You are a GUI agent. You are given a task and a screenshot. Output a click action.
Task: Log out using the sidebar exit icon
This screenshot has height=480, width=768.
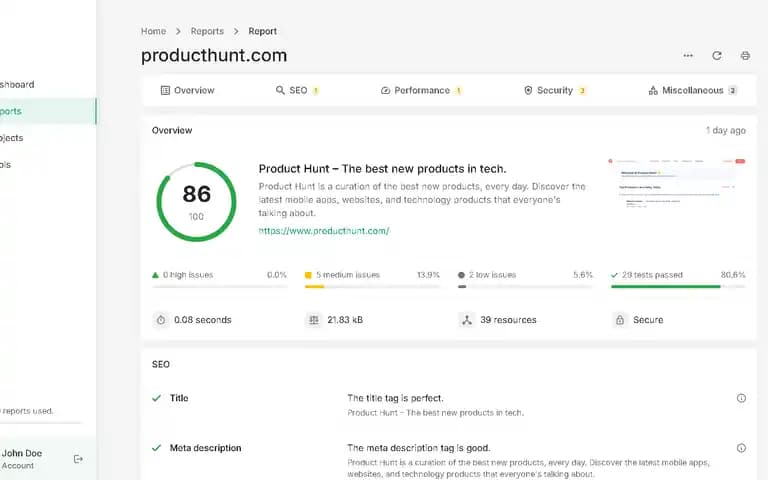click(78, 459)
